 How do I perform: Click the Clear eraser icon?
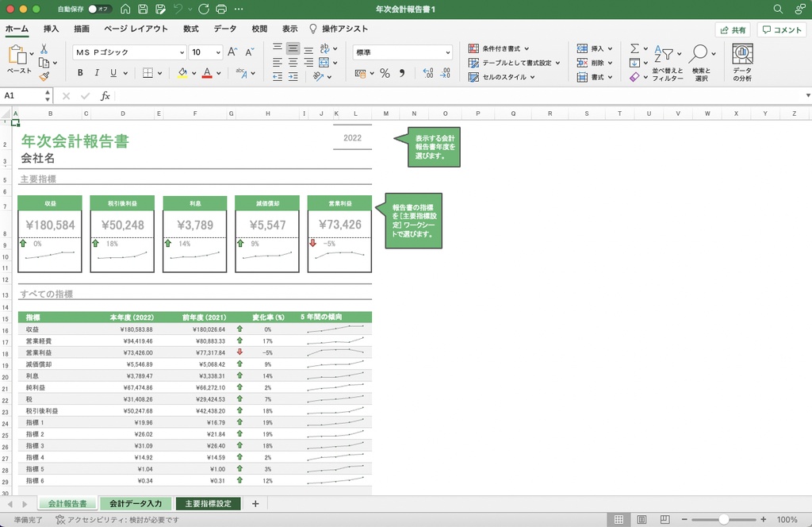(x=634, y=77)
